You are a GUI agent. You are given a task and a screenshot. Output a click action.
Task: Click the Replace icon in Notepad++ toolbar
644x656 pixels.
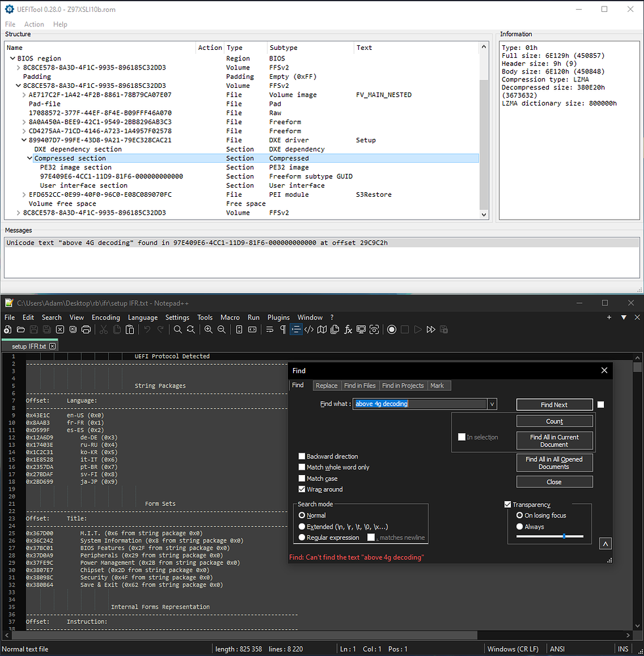tap(191, 330)
